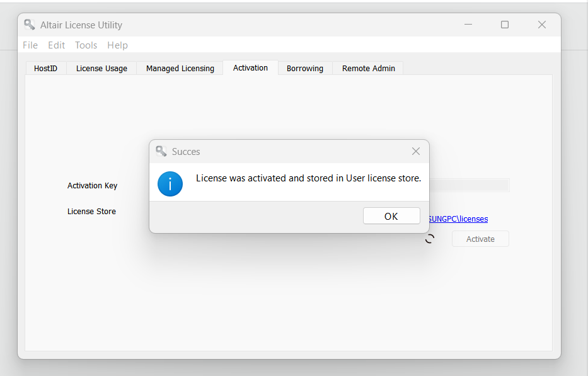Viewport: 588px width, 376px height.
Task: Close the Altair License Utility window
Action: pos(541,25)
